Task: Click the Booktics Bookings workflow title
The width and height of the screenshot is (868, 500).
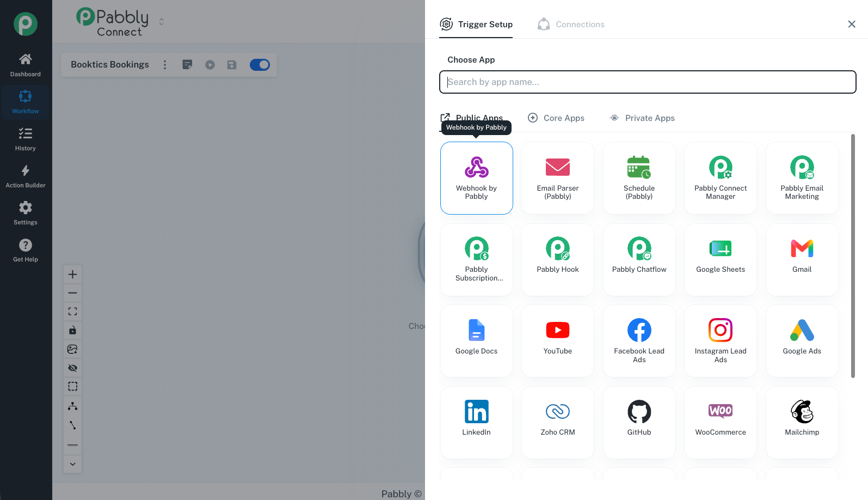Action: click(110, 64)
